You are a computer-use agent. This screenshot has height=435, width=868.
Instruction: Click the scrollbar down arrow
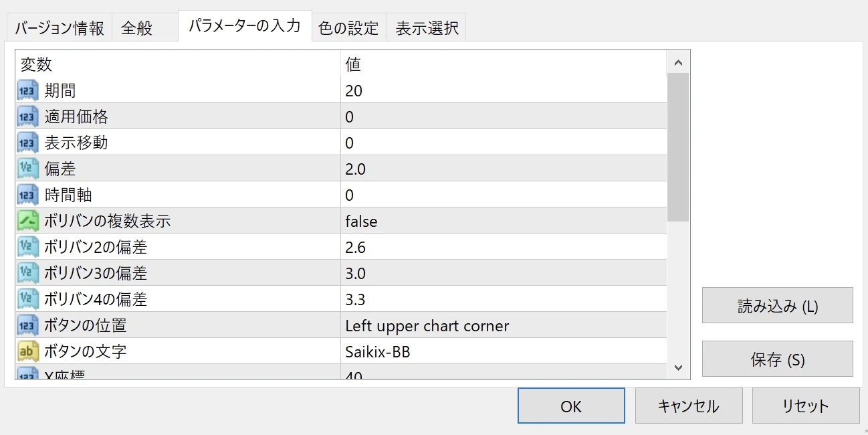point(678,367)
